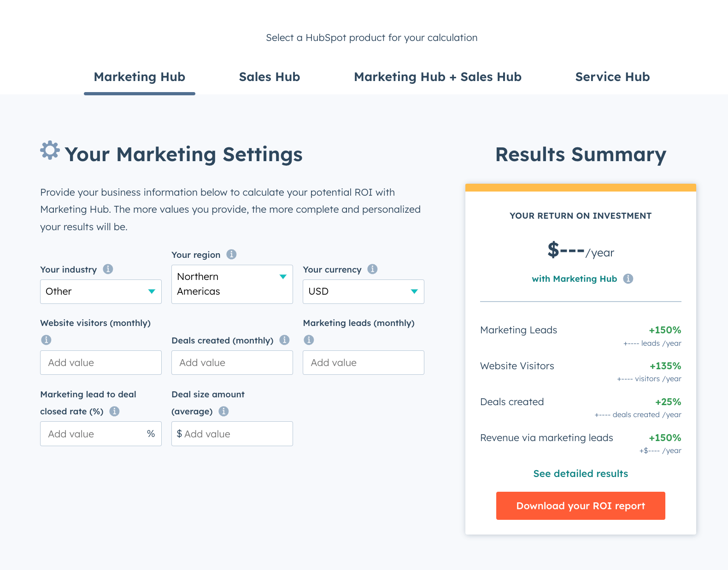Click the Marketing leads monthly input field

[x=363, y=363]
